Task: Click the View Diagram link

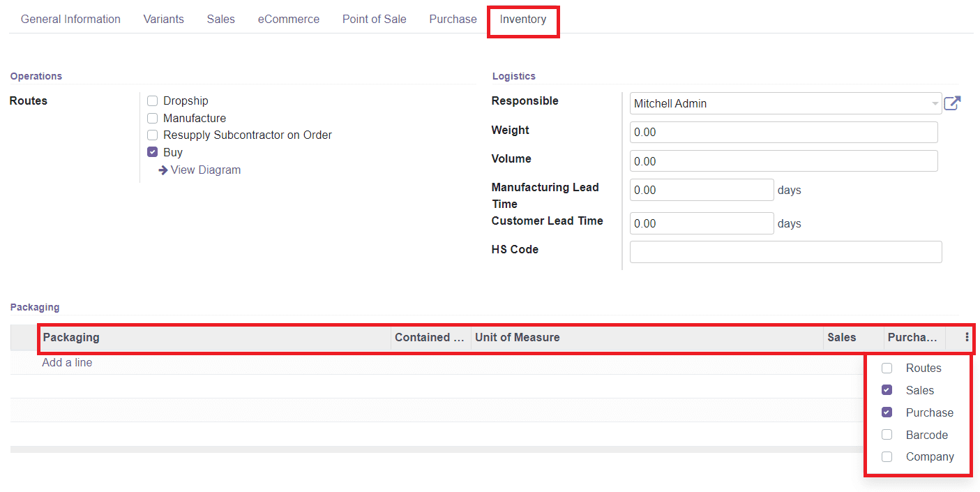Action: [x=205, y=170]
